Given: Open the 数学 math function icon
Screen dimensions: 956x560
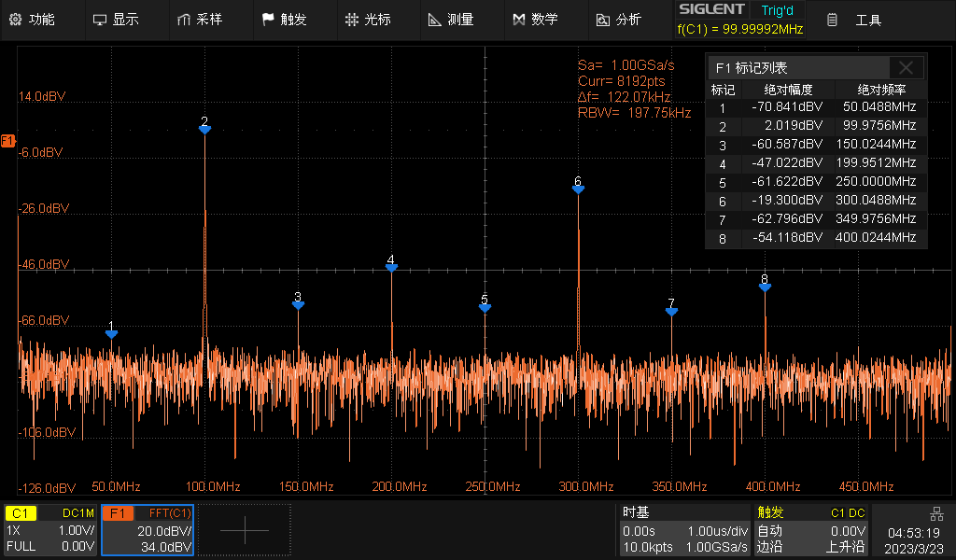Looking at the screenshot, I should point(519,19).
